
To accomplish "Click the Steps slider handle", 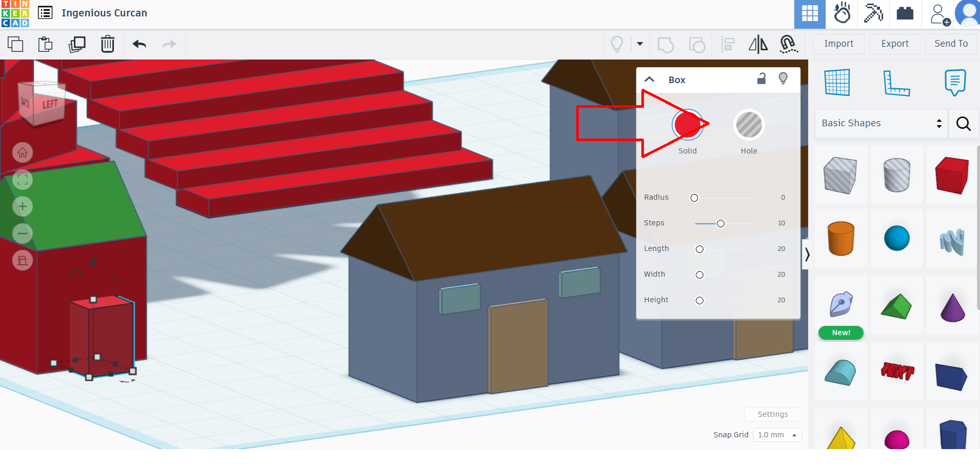I will coord(720,223).
